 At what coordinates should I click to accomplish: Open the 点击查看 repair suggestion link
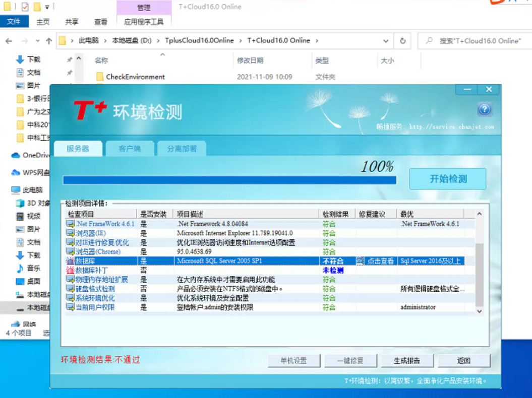tap(381, 260)
